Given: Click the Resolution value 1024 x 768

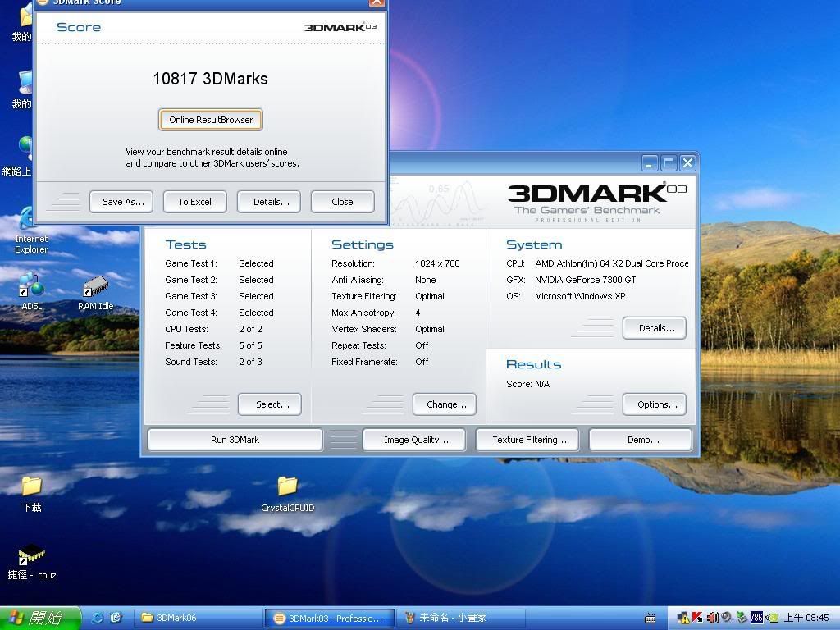Looking at the screenshot, I should [437, 263].
